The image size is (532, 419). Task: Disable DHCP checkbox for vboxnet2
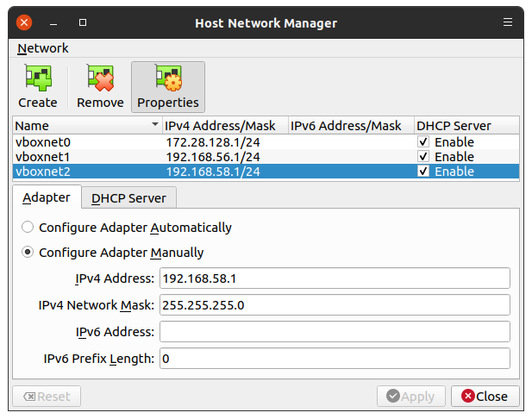pos(423,172)
